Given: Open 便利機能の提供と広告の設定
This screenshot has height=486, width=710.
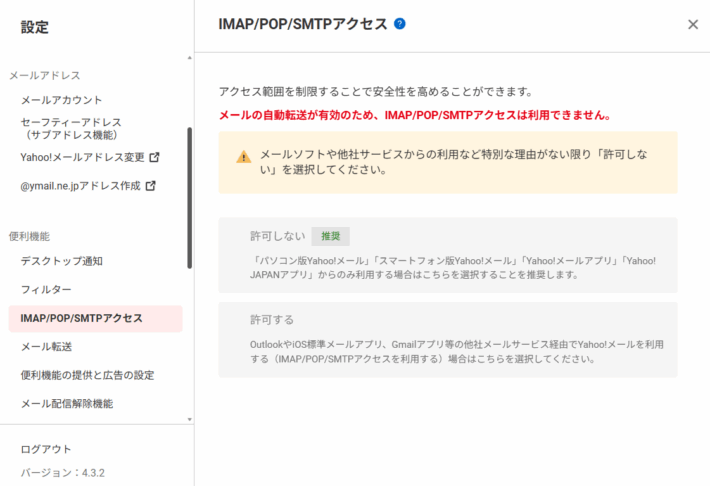Looking at the screenshot, I should coord(87,375).
